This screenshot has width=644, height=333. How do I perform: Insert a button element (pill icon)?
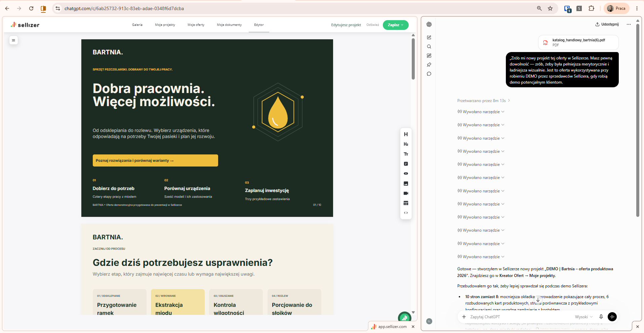[406, 174]
